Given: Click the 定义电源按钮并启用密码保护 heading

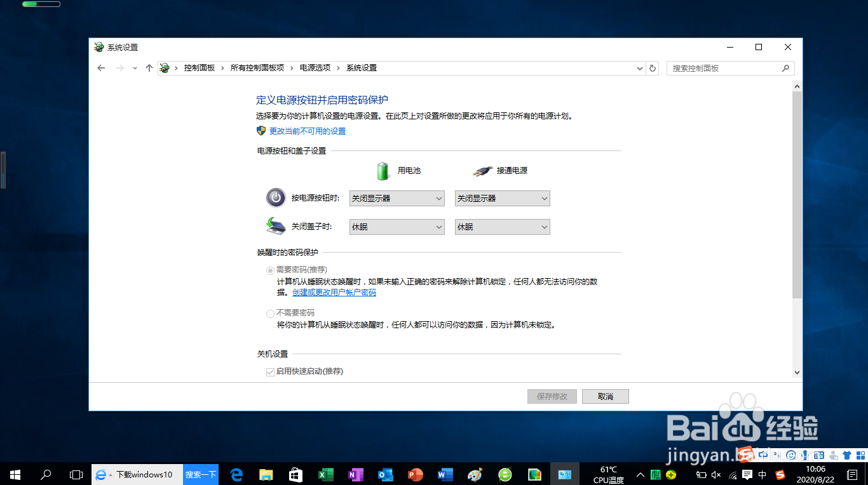Looking at the screenshot, I should [322, 100].
